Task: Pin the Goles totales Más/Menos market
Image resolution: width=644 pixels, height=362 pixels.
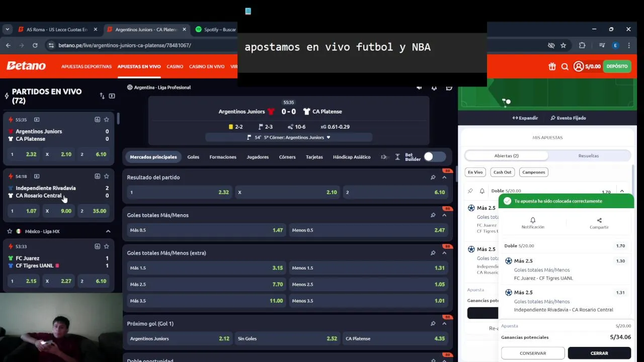Action: pos(433,215)
